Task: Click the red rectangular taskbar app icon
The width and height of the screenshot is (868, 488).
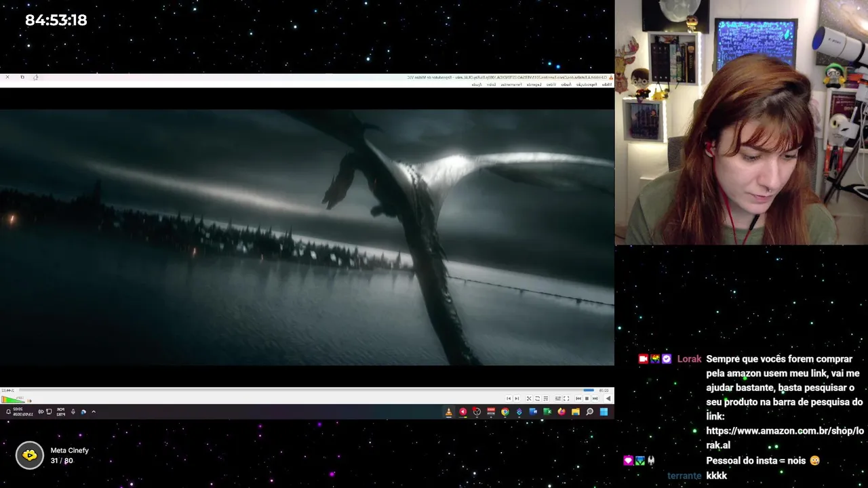Action: pyautogui.click(x=491, y=411)
